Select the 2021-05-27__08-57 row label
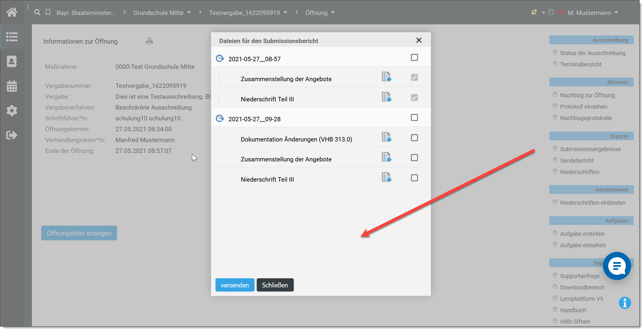 click(254, 59)
